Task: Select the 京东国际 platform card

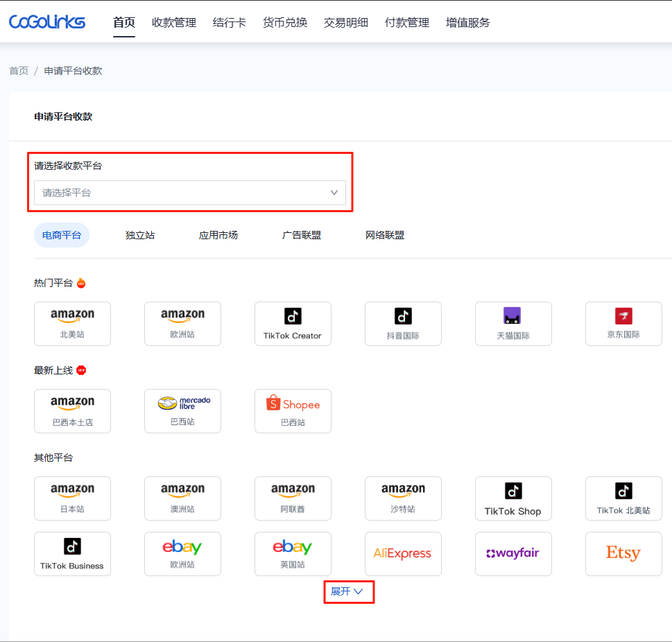Action: tap(623, 324)
